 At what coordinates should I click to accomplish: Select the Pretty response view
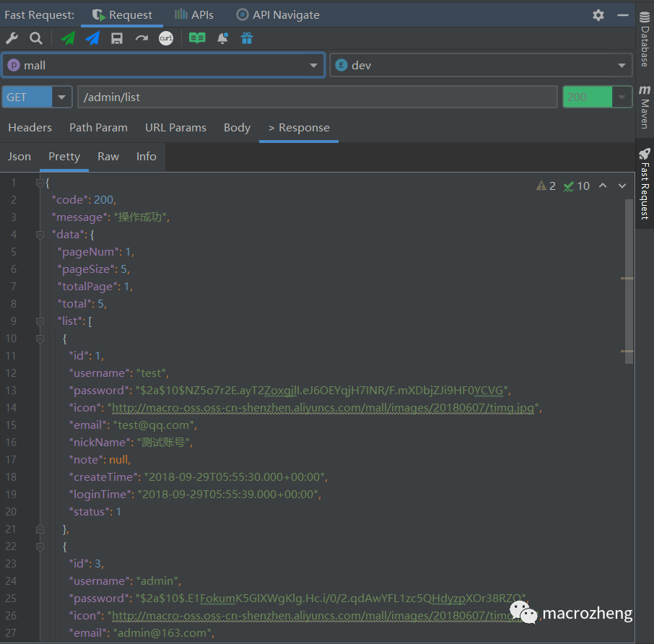point(64,157)
